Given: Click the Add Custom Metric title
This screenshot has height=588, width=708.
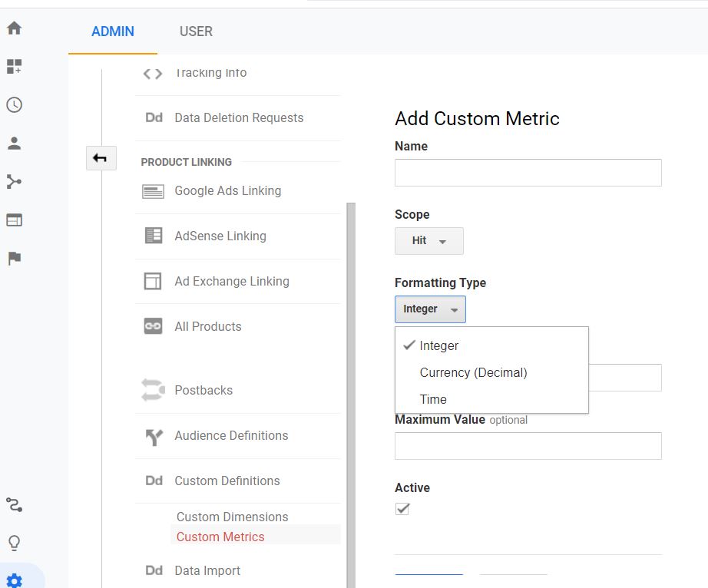Looking at the screenshot, I should click(x=478, y=119).
